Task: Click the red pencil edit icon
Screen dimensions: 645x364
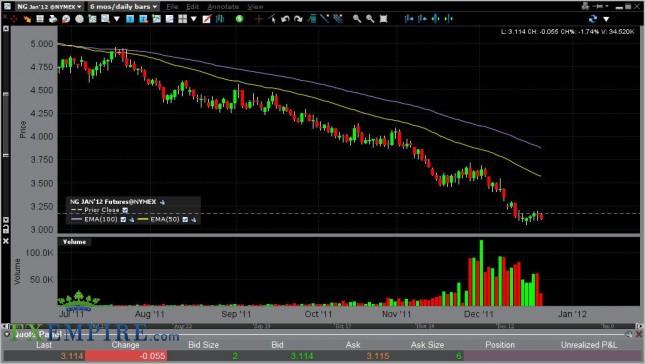Action: pyautogui.click(x=207, y=19)
